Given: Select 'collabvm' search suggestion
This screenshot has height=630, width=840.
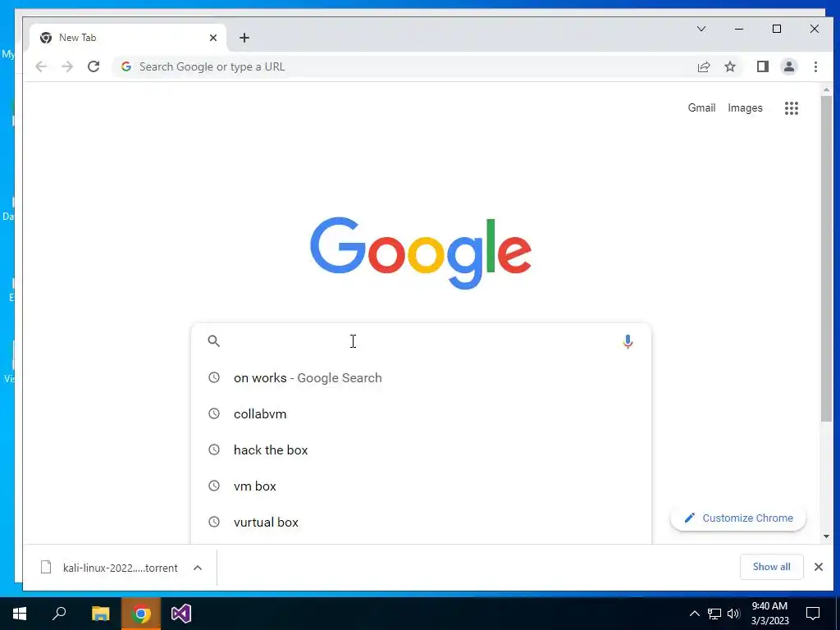Looking at the screenshot, I should pos(421,413).
